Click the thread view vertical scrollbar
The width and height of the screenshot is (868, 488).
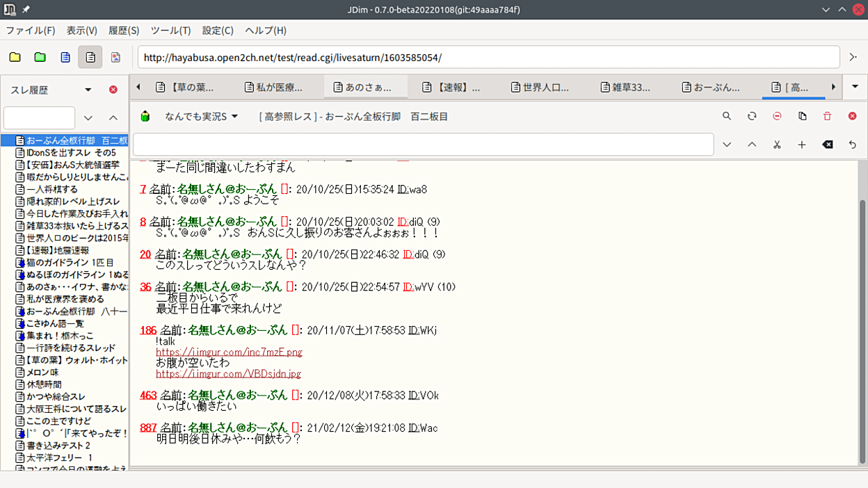tap(862, 313)
